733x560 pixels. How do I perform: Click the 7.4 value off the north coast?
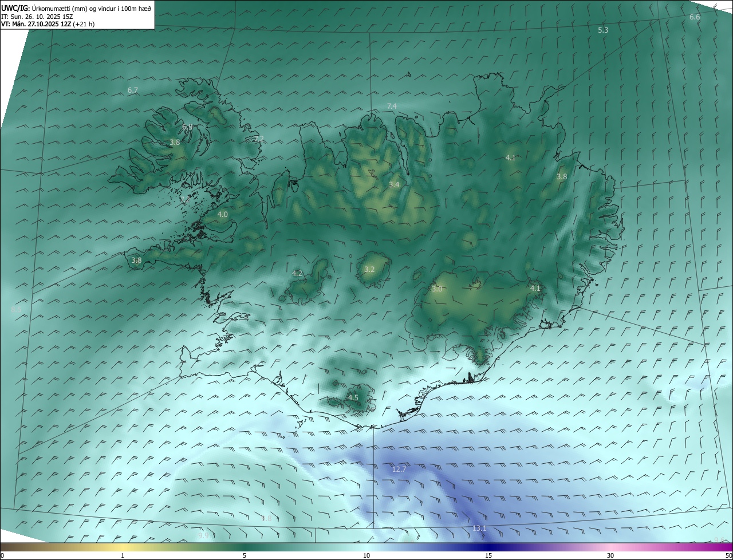pos(392,107)
